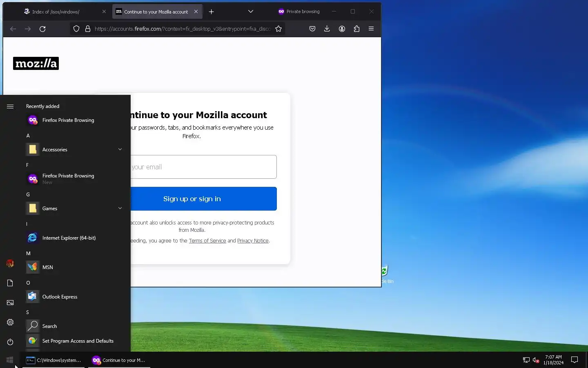This screenshot has height=368, width=588.
Task: Open Documents from the Start sidebar
Action: point(10,283)
